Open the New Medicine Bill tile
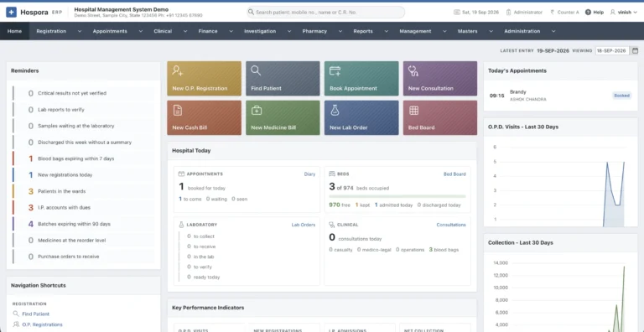The width and height of the screenshot is (644, 332). coord(283,117)
